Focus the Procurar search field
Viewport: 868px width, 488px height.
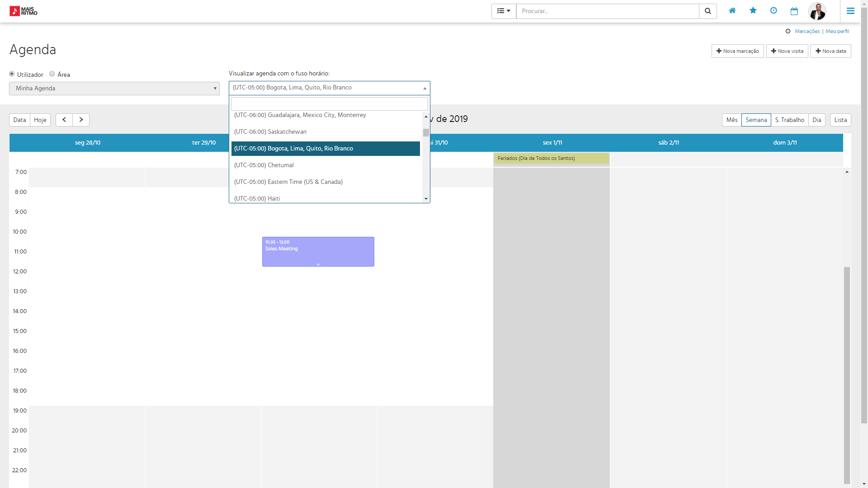[608, 11]
